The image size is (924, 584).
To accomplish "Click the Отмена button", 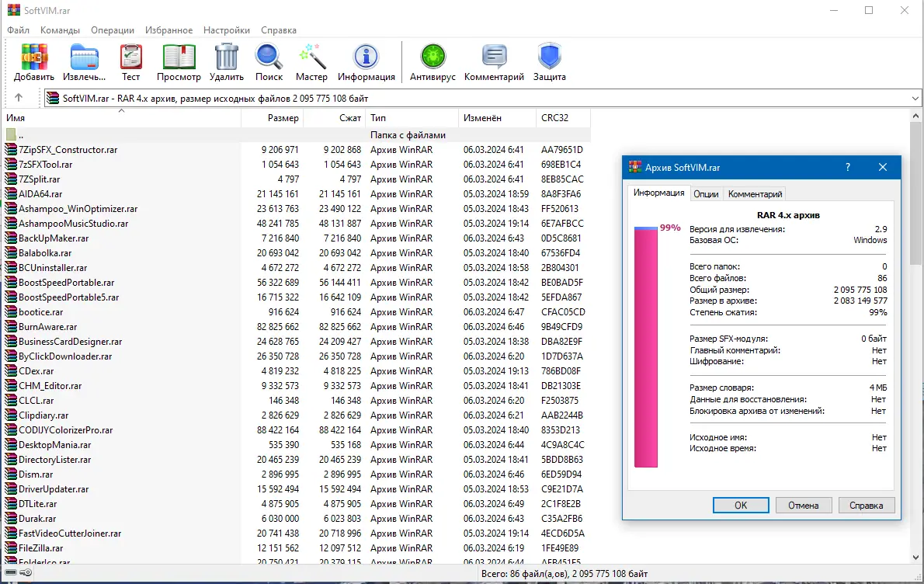I will click(x=803, y=505).
